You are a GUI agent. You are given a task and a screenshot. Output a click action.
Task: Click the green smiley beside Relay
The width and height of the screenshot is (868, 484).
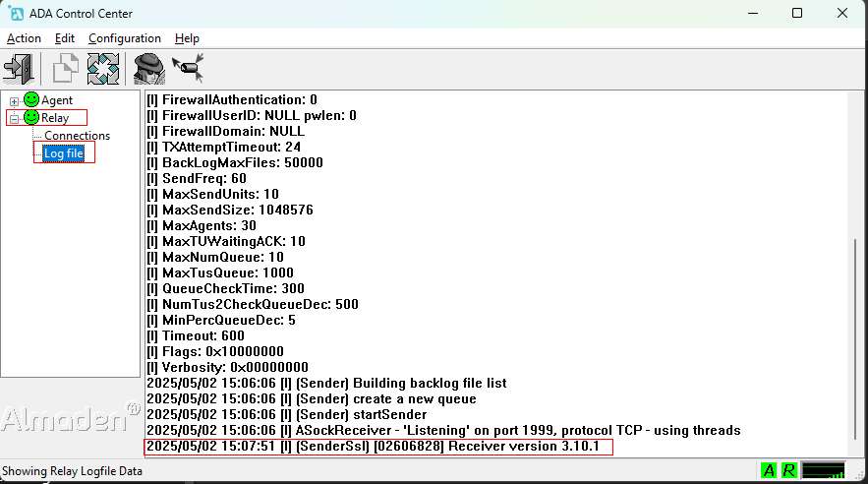tap(31, 117)
